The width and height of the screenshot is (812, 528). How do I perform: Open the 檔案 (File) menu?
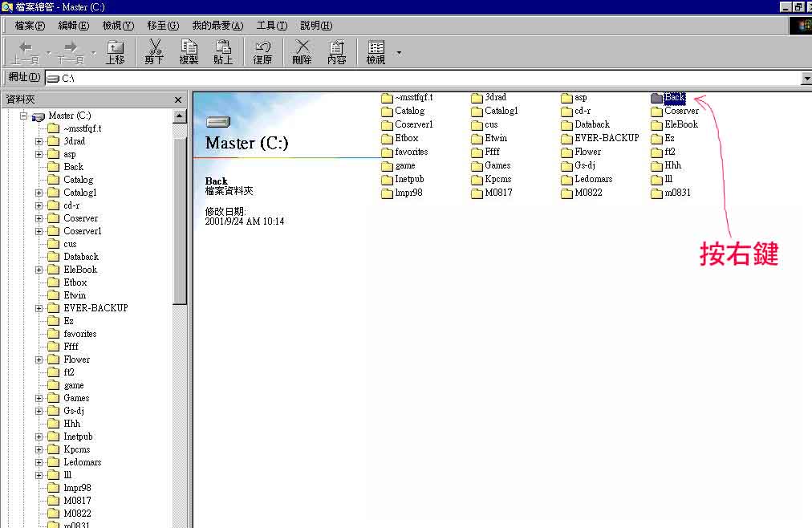pyautogui.click(x=30, y=26)
